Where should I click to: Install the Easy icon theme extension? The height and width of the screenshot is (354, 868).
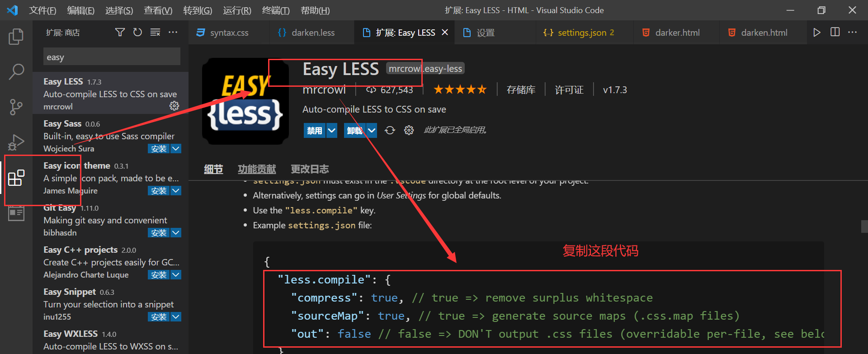click(x=159, y=190)
